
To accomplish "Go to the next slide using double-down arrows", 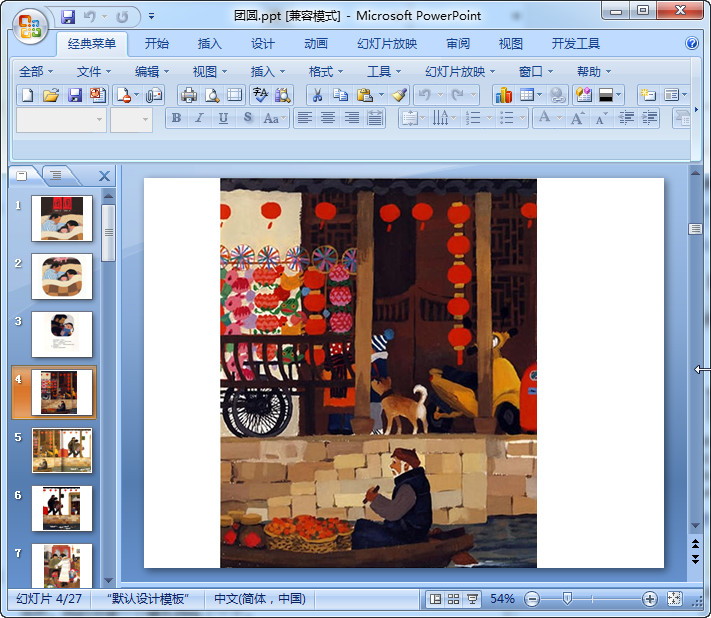I will point(695,559).
